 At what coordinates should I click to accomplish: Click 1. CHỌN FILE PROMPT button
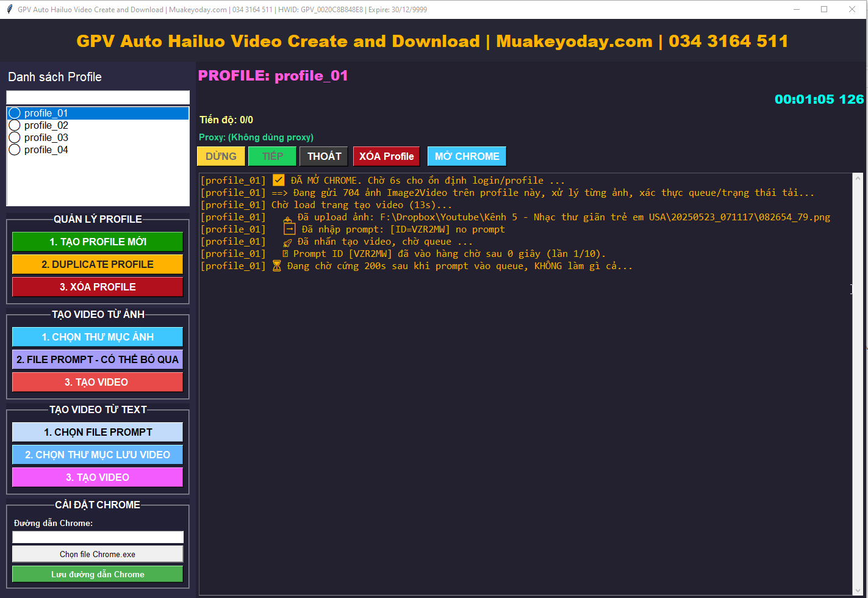(98, 432)
